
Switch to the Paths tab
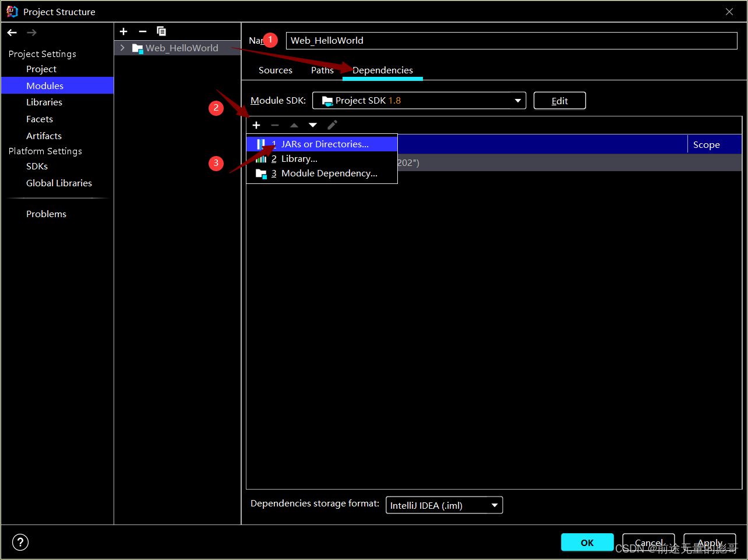pos(322,70)
